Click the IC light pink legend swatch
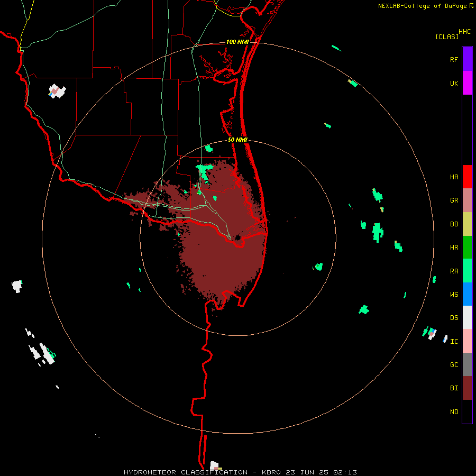 tap(467, 341)
